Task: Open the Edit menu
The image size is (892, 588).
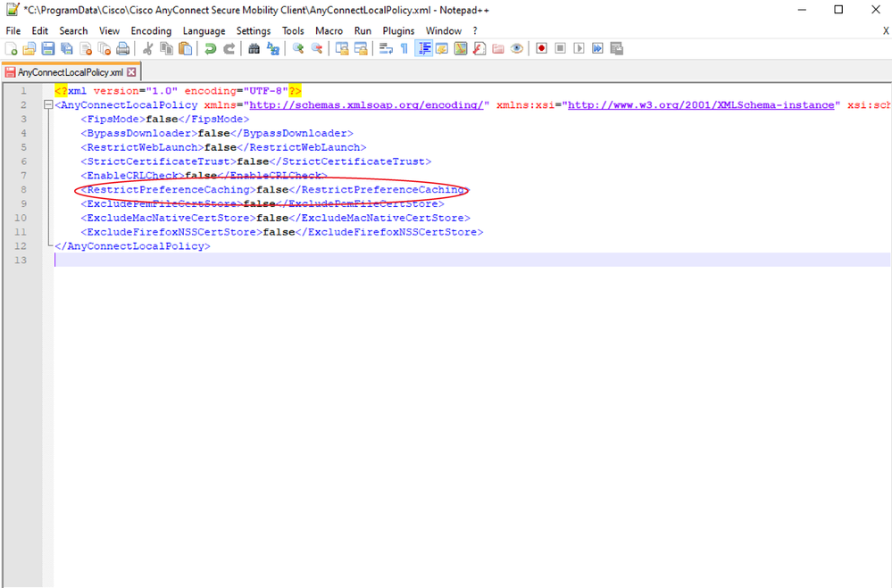Action: pos(40,30)
